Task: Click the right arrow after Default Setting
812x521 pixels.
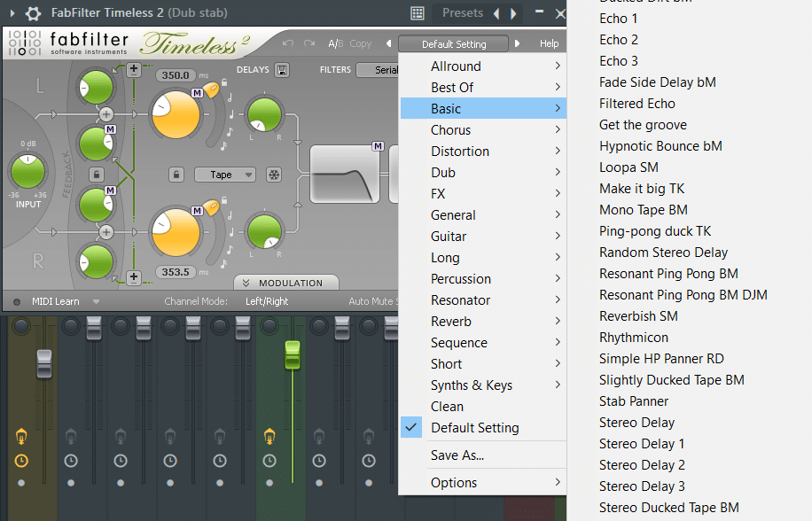Action: coord(517,44)
